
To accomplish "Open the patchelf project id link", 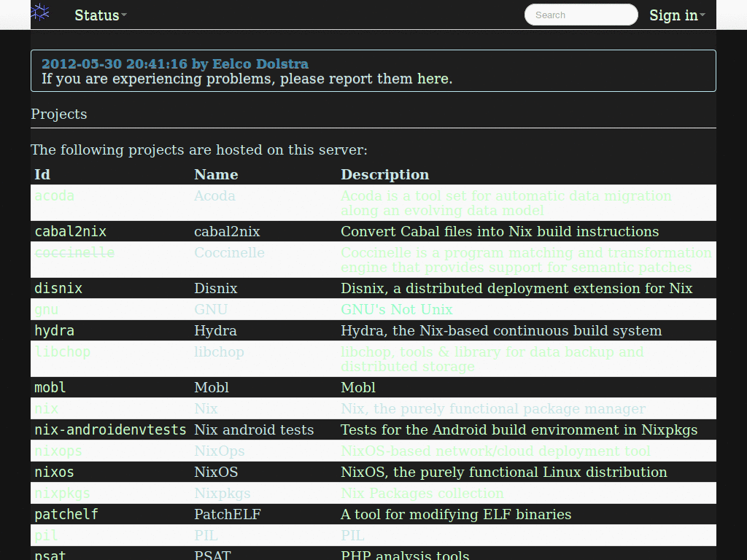I will pyautogui.click(x=66, y=514).
